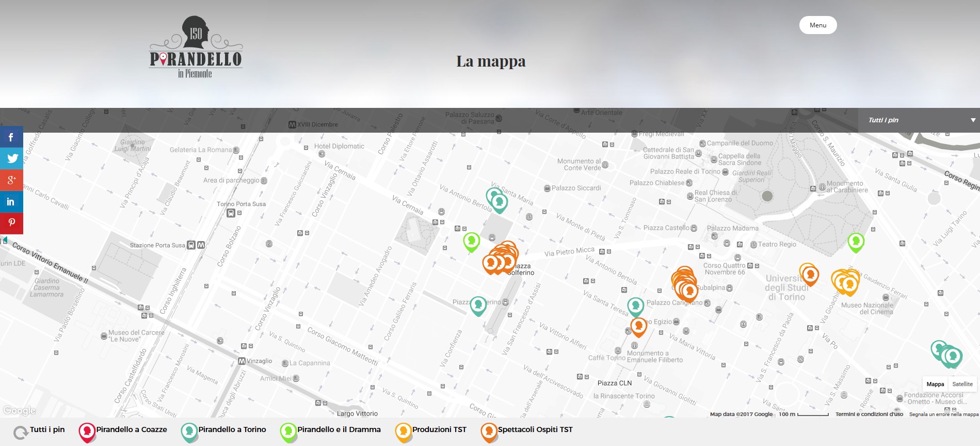Click the Stazione Porta Susa metro icon
This screenshot has width=980, height=446.
[x=201, y=245]
